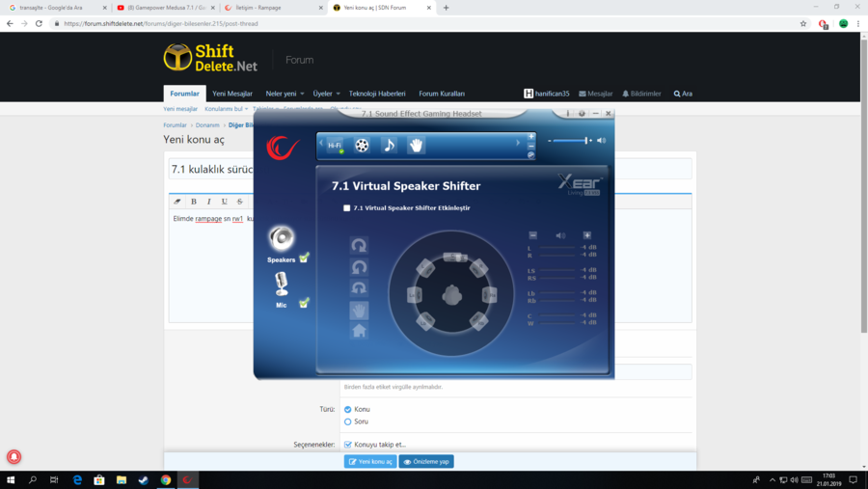Open Chrome's three-dot menu

[858, 24]
